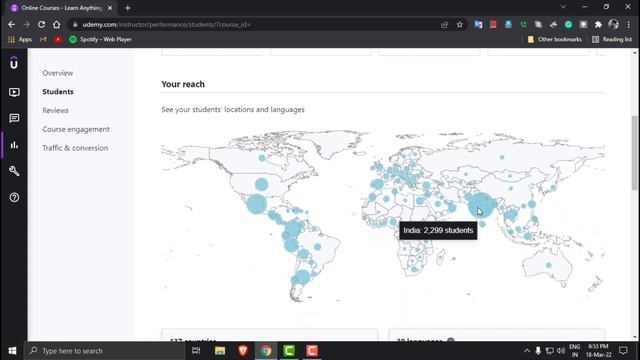
Task: Close the Online Courses tab
Action: coord(110,8)
